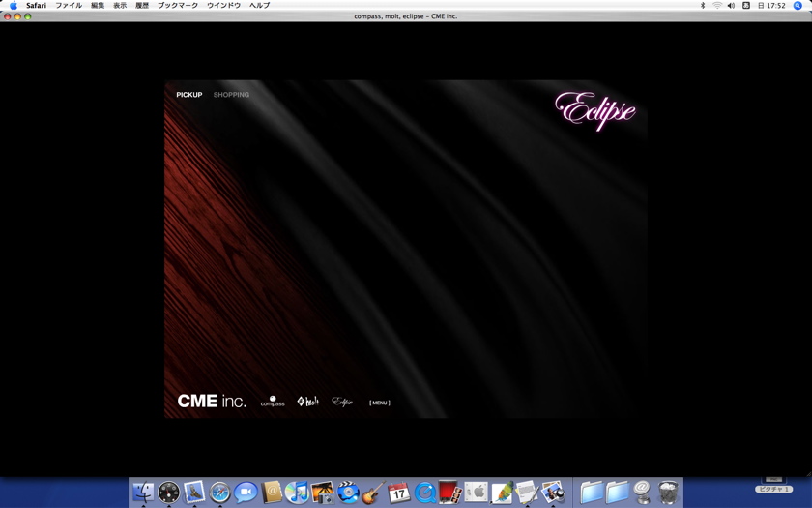Viewport: 812px width, 508px height.
Task: Open Address Book in the Dock
Action: (272, 492)
